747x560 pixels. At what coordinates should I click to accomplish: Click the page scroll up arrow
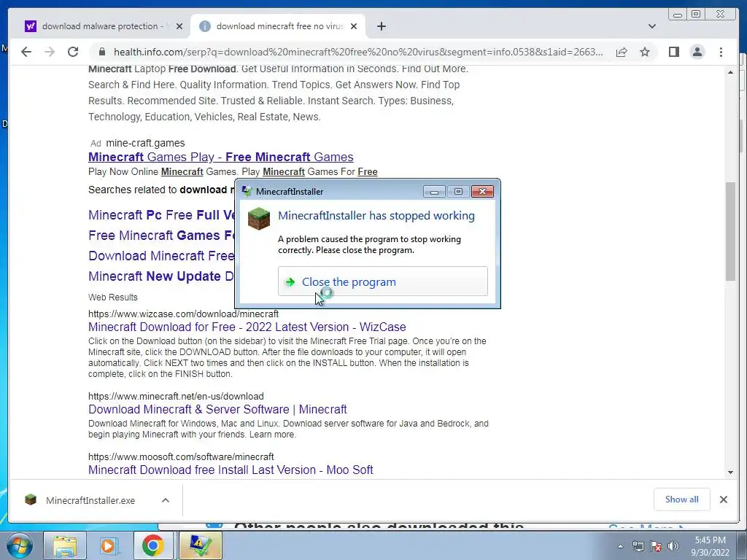(x=730, y=72)
